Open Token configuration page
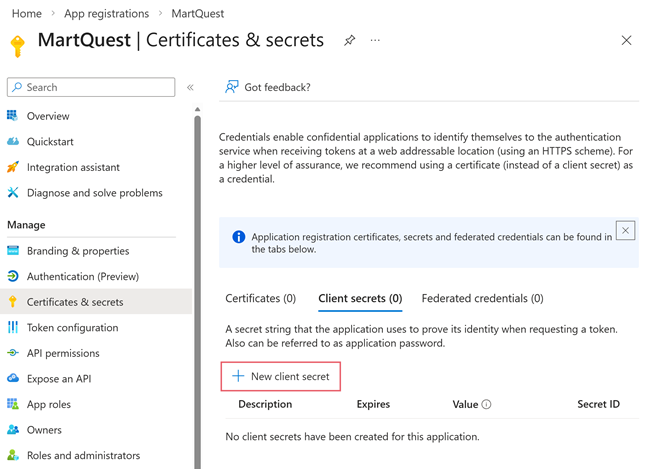This screenshot has height=469, width=650. [73, 328]
